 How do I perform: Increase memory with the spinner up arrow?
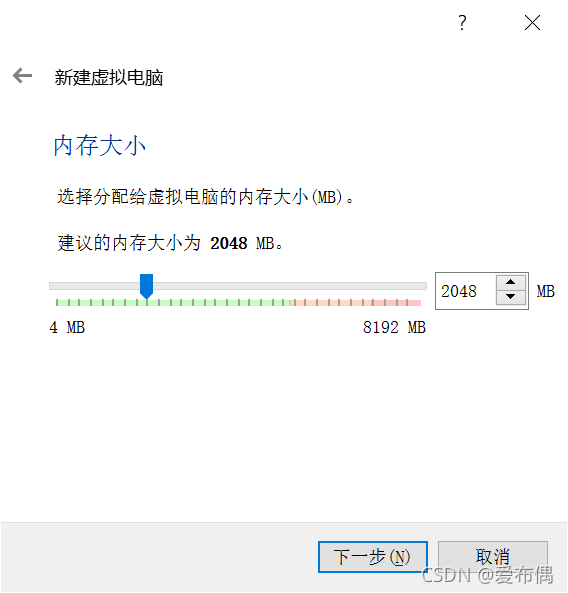(x=511, y=282)
